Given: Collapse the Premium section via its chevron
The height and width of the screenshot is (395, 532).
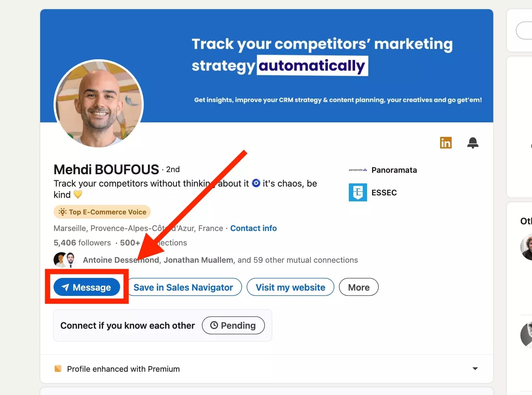Looking at the screenshot, I should (475, 368).
